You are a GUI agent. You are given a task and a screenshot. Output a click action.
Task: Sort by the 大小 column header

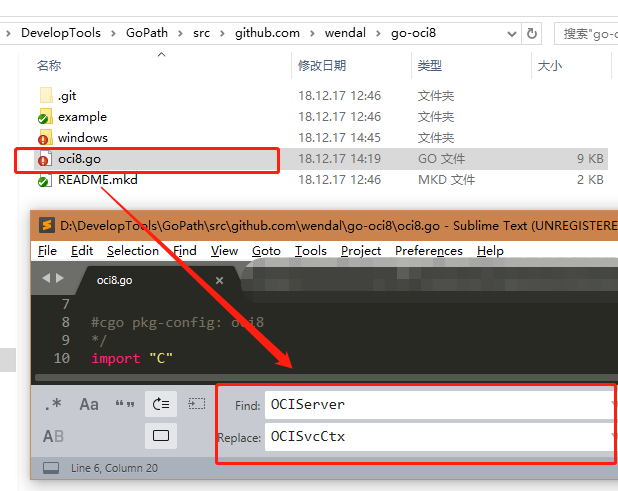pos(550,65)
